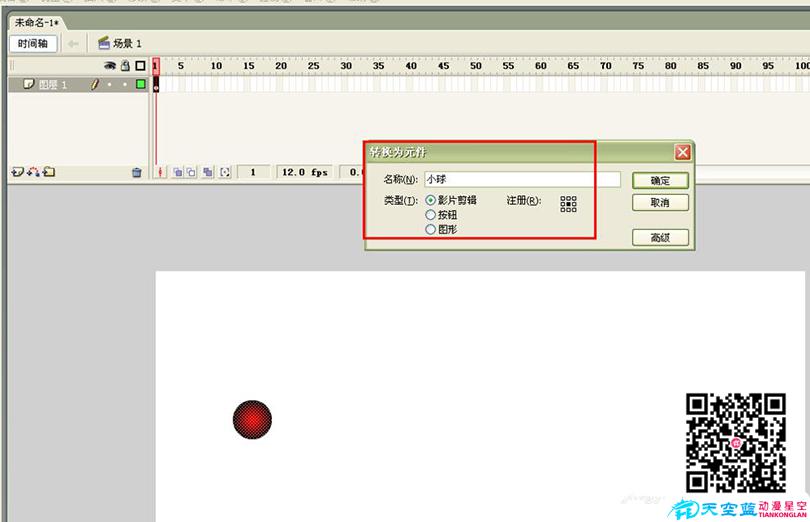Close the 转换为元件 dialog
The image size is (810, 522).
682,152
